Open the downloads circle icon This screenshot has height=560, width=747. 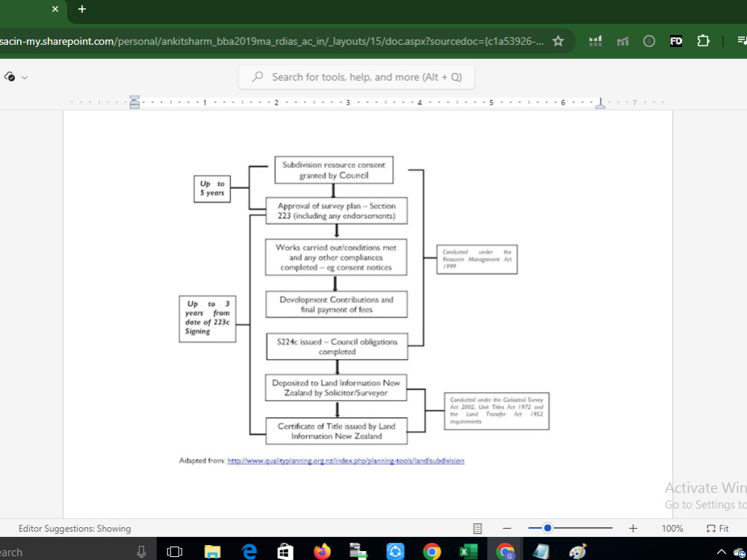(x=649, y=41)
